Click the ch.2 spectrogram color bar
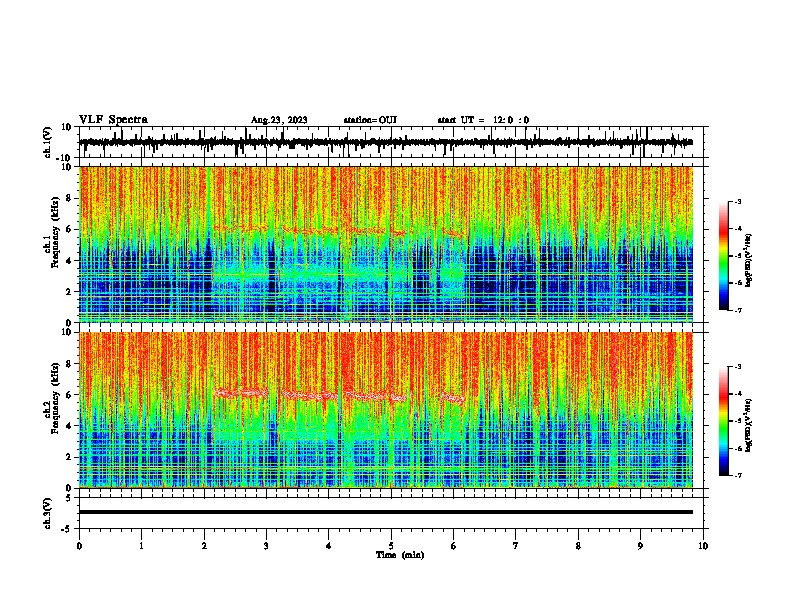792x612 pixels. click(x=724, y=421)
